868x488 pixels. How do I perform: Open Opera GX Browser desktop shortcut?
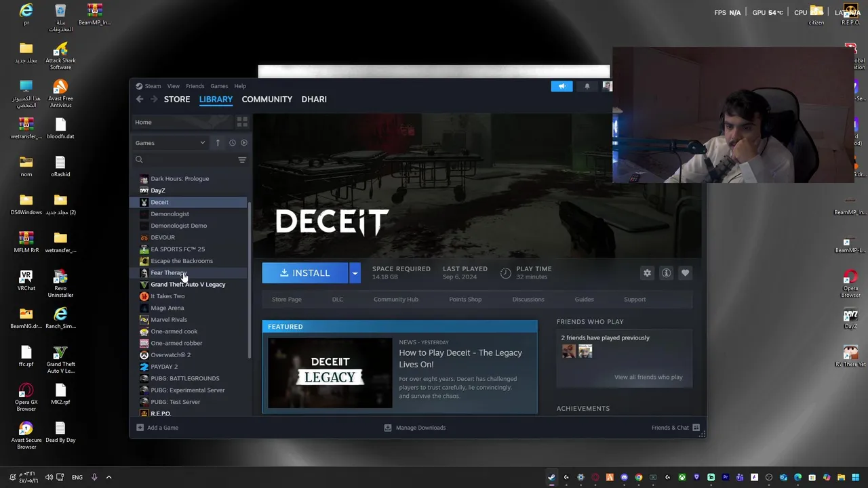[26, 398]
